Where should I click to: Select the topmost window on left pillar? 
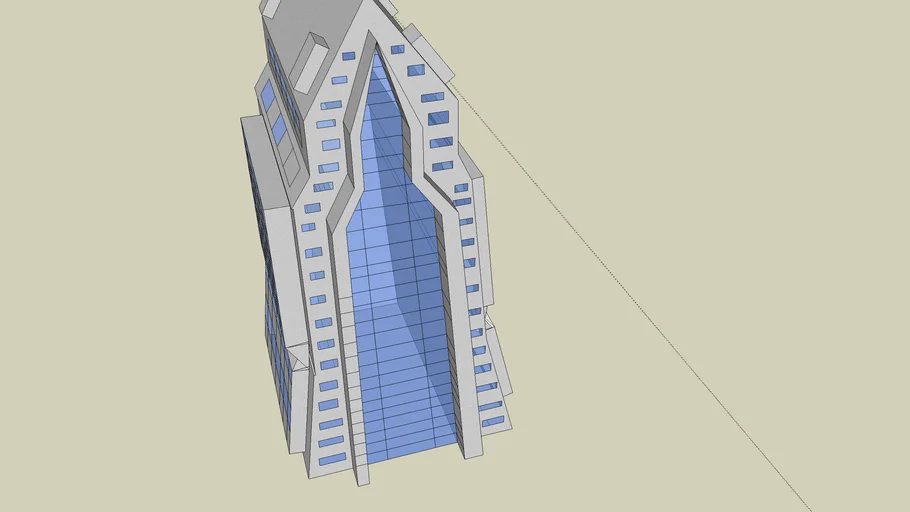click(349, 56)
